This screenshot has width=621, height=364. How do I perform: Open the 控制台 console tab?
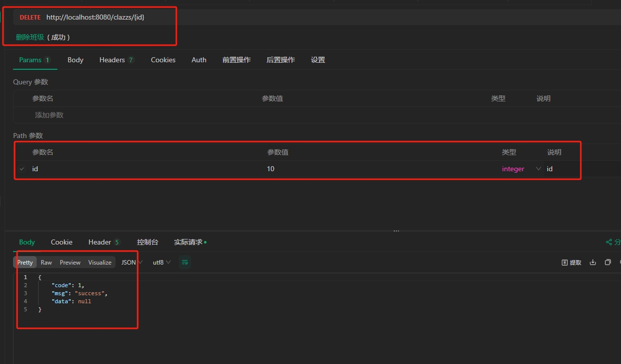(147, 242)
